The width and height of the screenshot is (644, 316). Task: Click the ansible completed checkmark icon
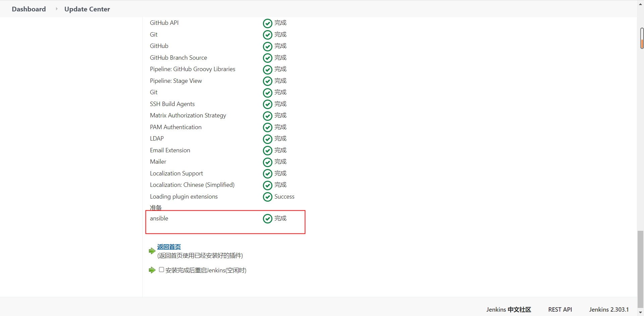267,219
